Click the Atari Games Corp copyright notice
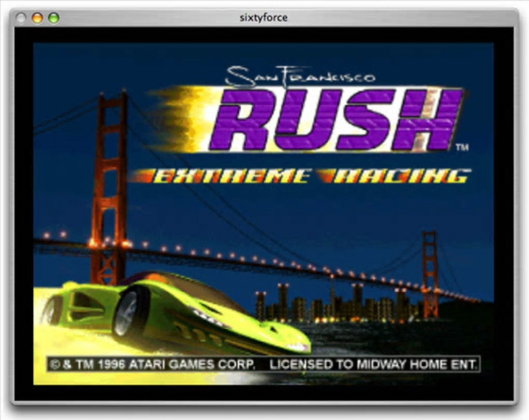529x420 pixels. pos(152,365)
